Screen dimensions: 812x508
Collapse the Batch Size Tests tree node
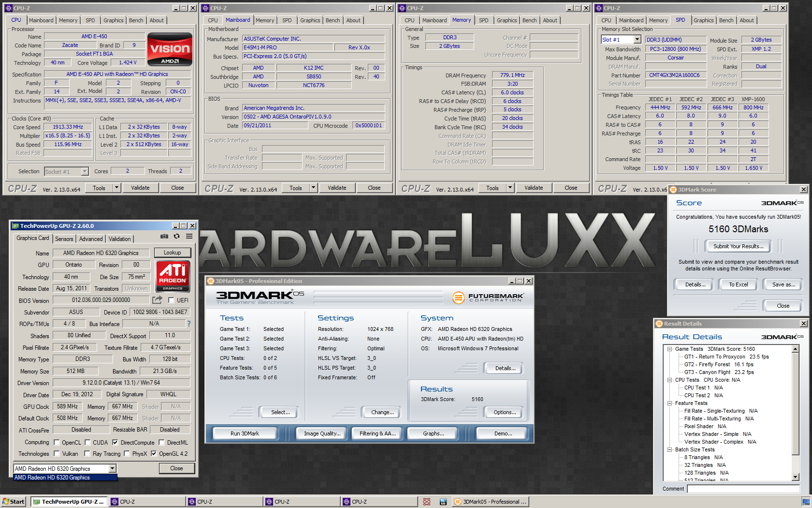(x=670, y=449)
